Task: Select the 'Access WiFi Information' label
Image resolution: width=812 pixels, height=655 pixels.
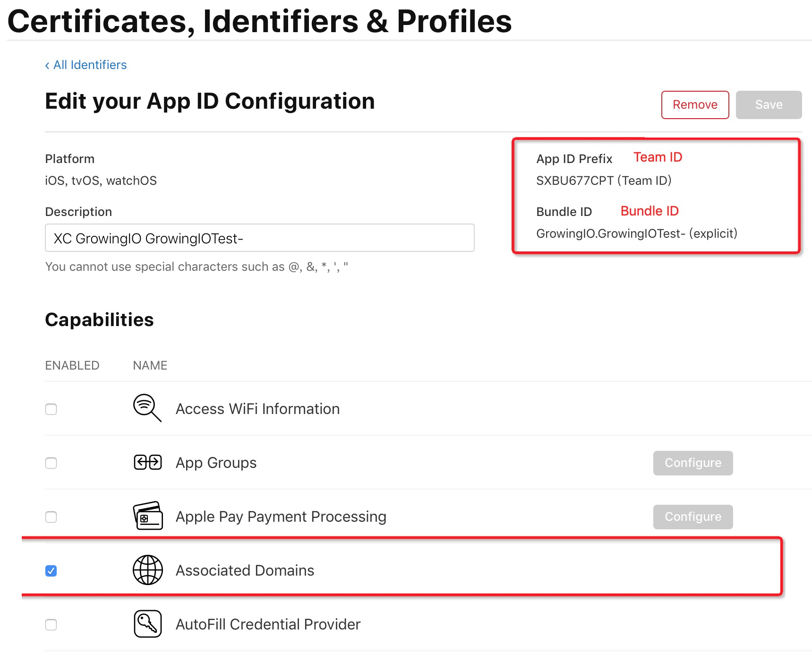Action: point(257,409)
